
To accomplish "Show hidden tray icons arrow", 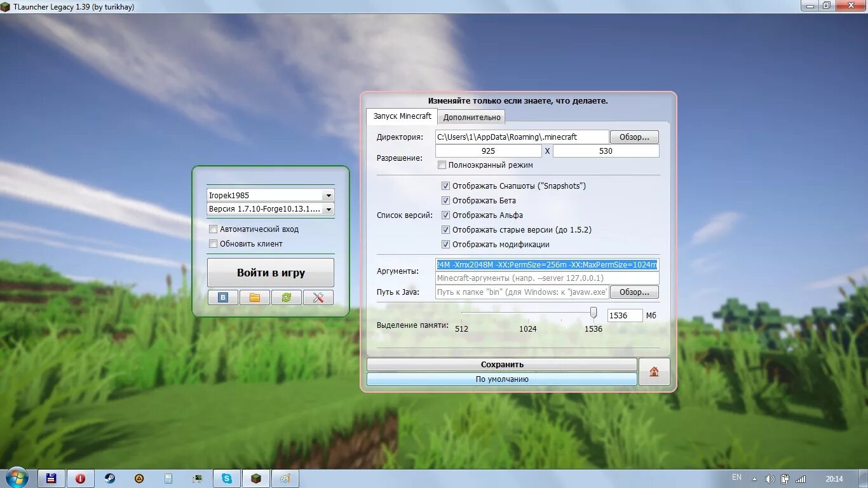I will click(754, 479).
